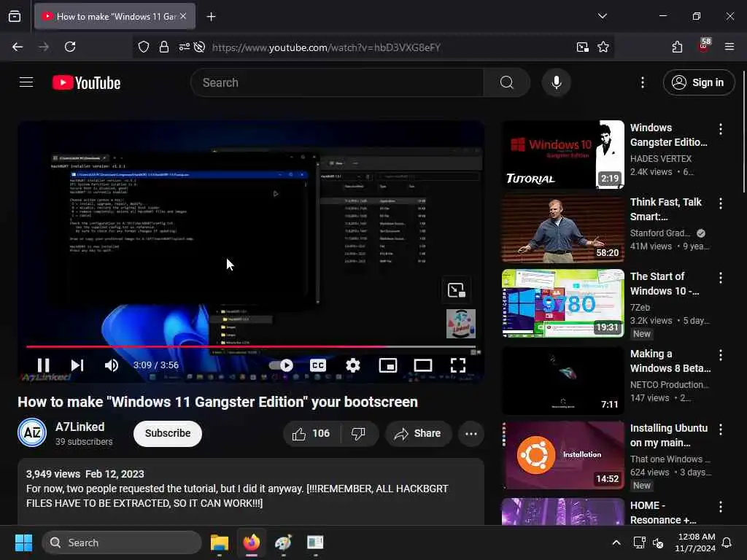Open the A7Linked channel name link
Image resolution: width=747 pixels, height=560 pixels.
(x=80, y=427)
